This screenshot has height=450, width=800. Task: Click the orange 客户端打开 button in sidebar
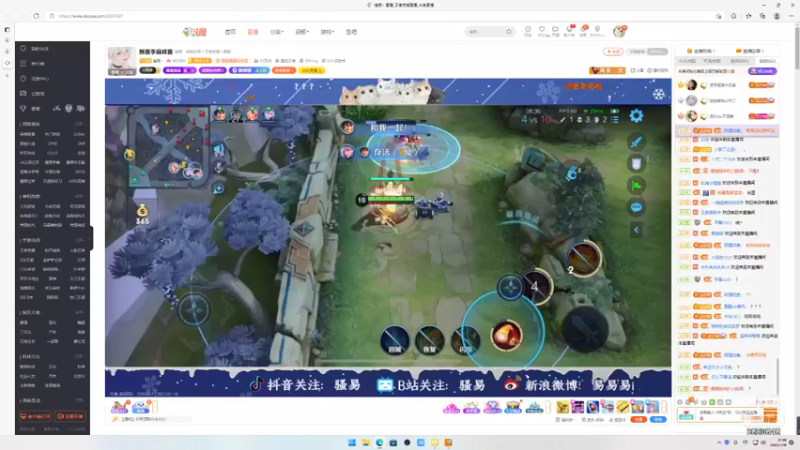pyautogui.click(x=35, y=416)
